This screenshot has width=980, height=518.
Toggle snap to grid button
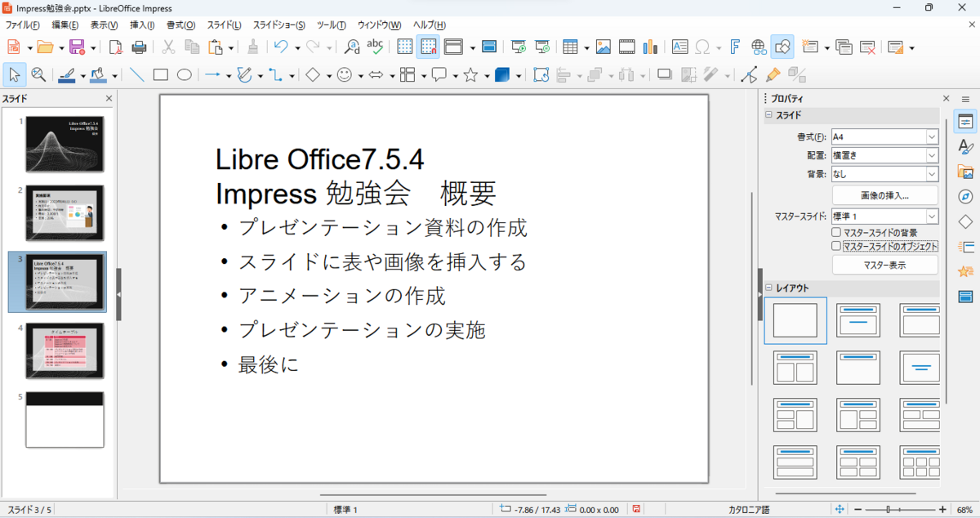(429, 47)
